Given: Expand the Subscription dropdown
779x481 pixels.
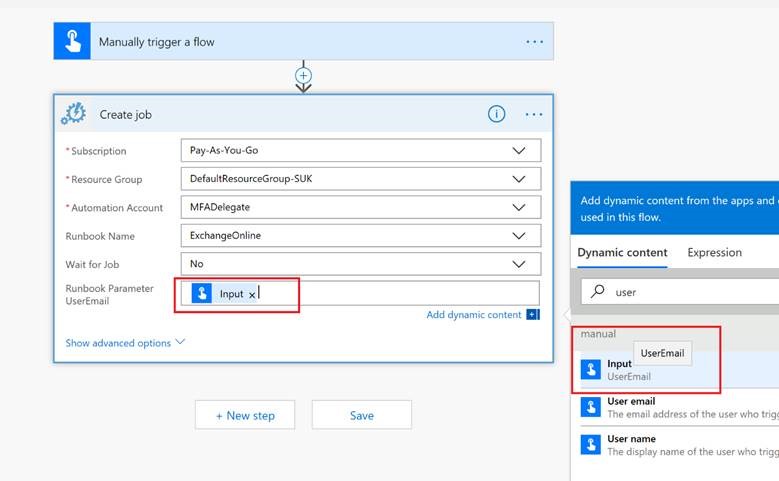Looking at the screenshot, I should click(518, 151).
